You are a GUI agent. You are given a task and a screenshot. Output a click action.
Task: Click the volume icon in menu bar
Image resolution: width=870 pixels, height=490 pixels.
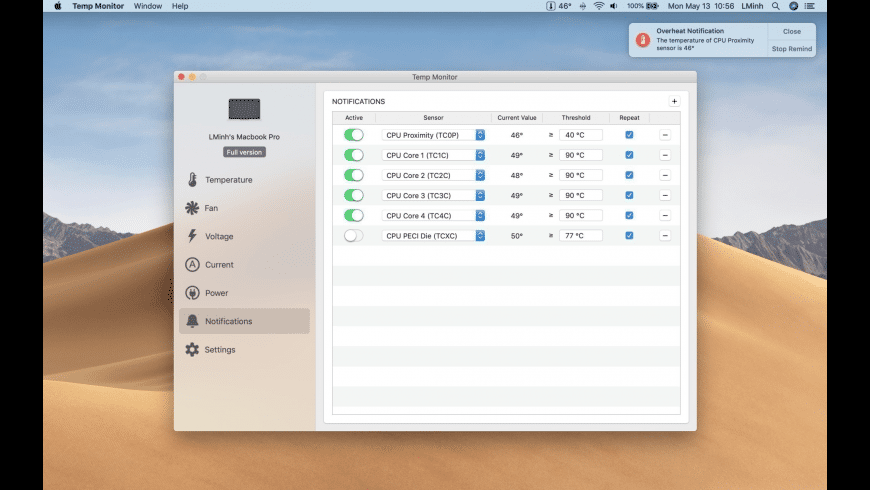pos(614,6)
